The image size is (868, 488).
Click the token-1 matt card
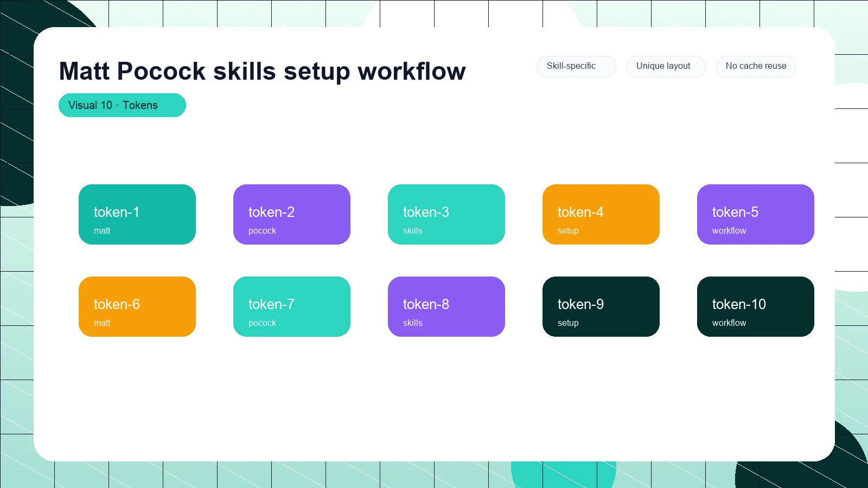click(x=137, y=214)
